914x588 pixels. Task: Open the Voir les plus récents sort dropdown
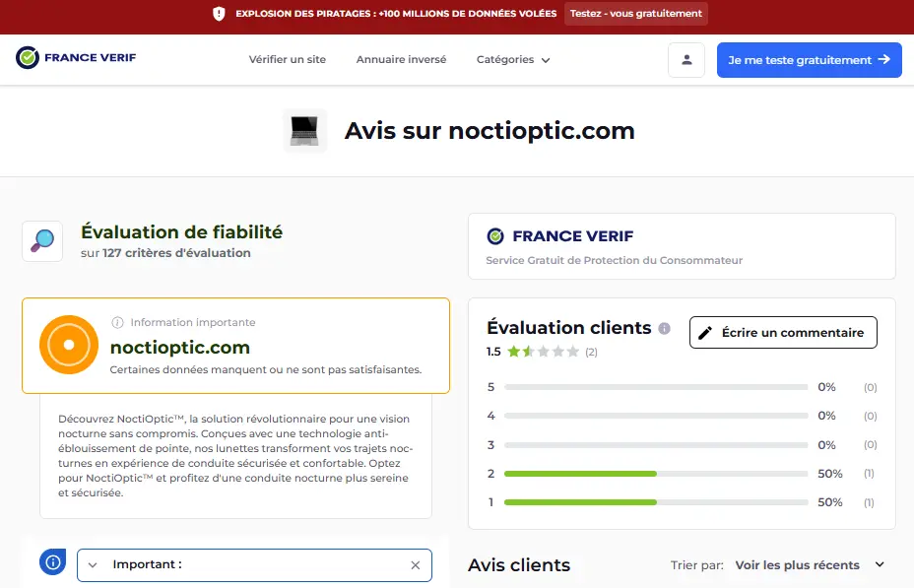pyautogui.click(x=808, y=564)
